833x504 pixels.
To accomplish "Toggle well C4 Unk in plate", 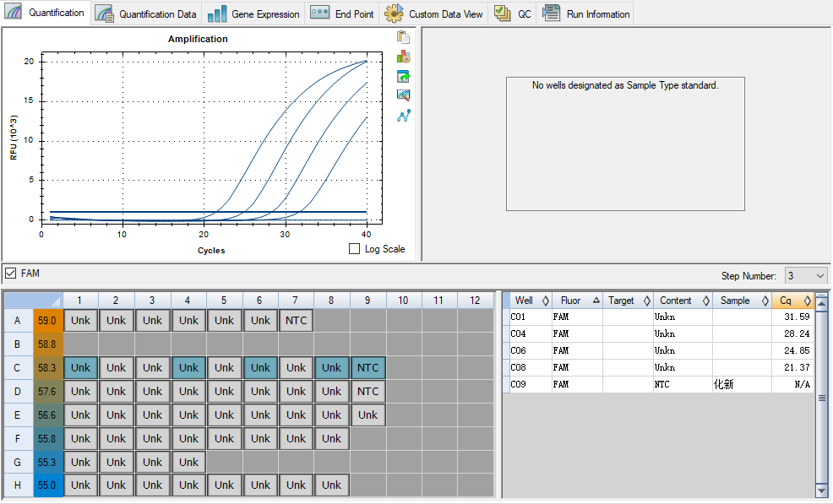I will (188, 367).
